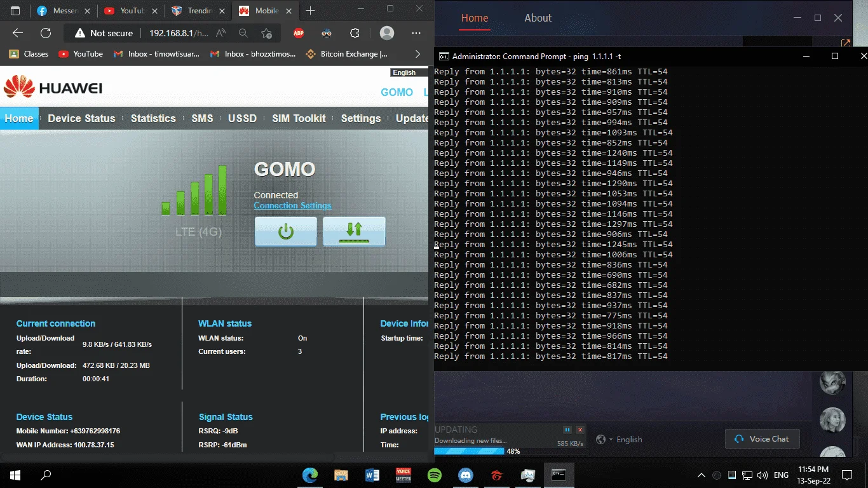Open the external link icon in Garena window
This screenshot has width=868, height=488.
(846, 43)
